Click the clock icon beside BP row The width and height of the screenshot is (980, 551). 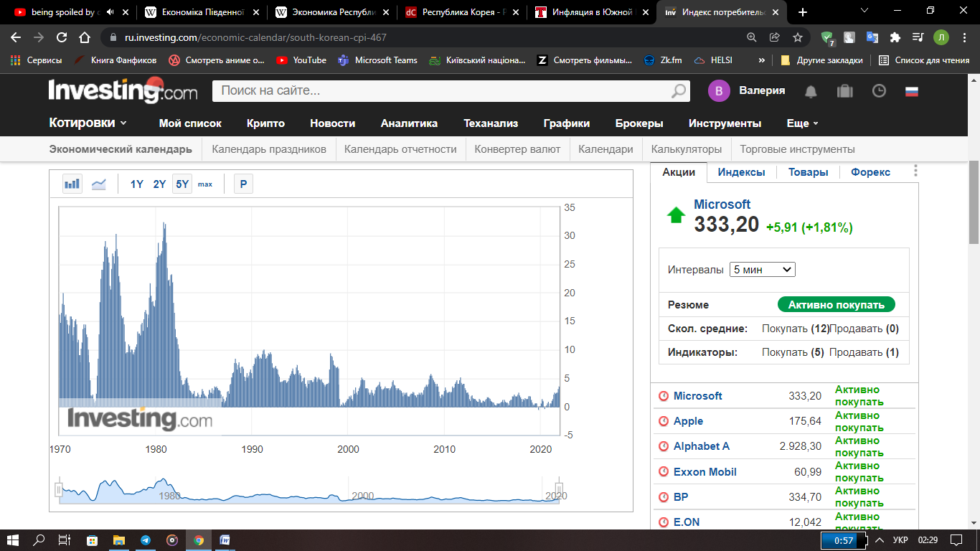pos(663,497)
